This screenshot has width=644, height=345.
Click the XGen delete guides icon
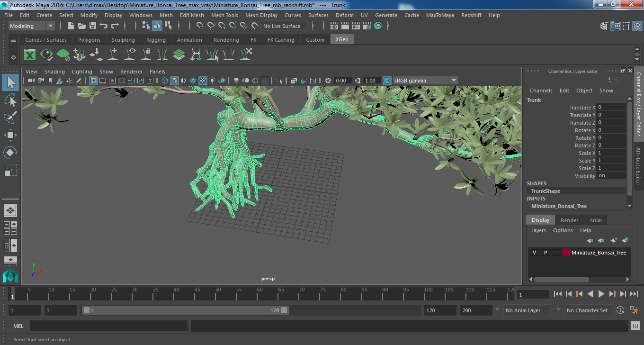pos(245,54)
